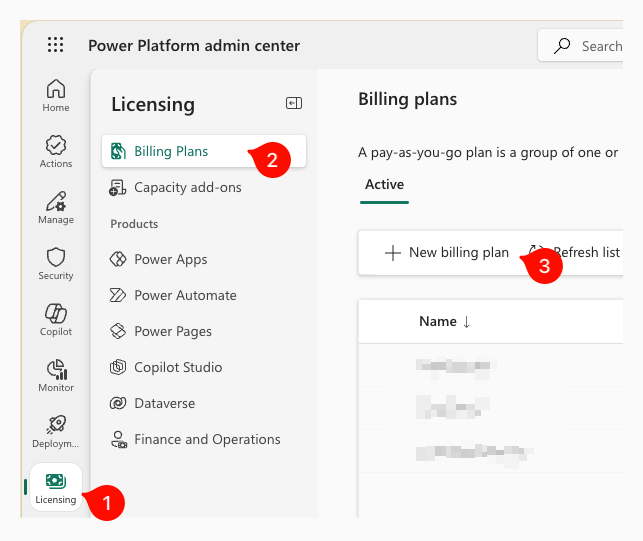Open Copilot Studio product licensing

(178, 367)
